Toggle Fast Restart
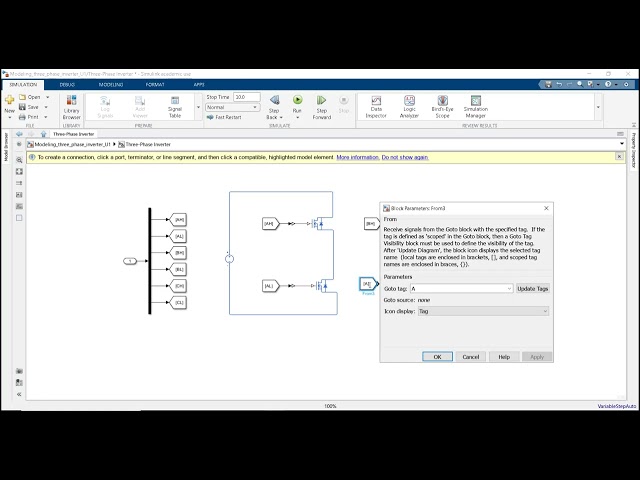Viewport: 640px width, 480px height. pos(224,117)
